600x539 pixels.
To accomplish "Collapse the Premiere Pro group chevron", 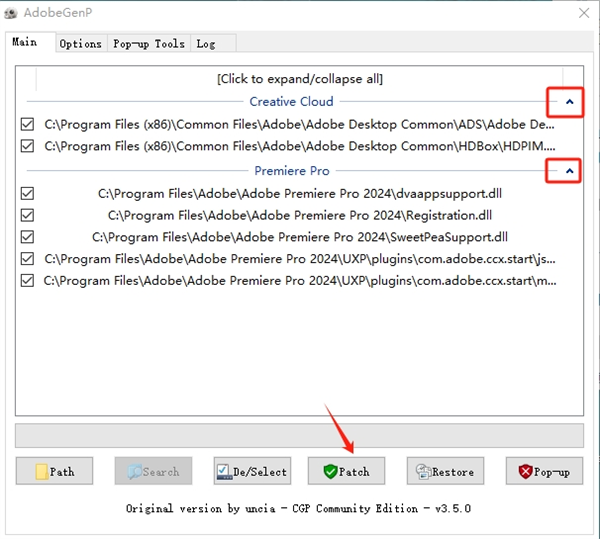I will tap(569, 171).
